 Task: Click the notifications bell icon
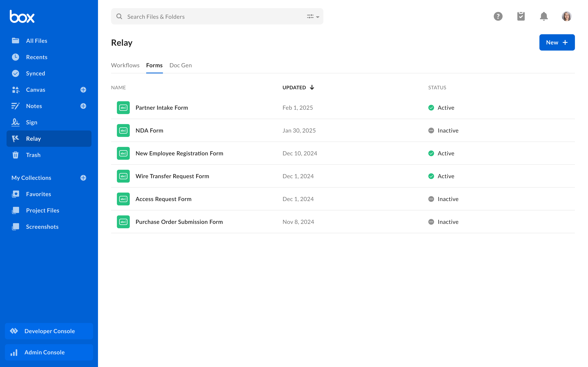tap(544, 16)
